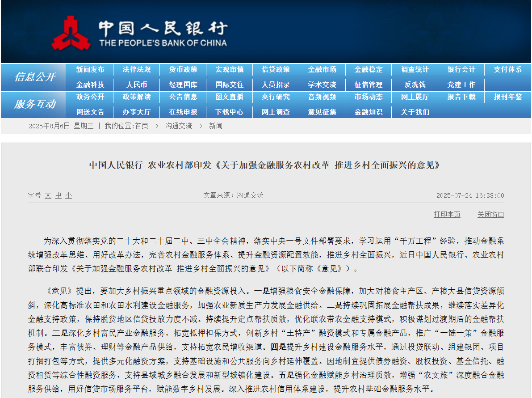This screenshot has width=532, height=398.
Task: Open the 支付体系 page
Action: point(507,69)
